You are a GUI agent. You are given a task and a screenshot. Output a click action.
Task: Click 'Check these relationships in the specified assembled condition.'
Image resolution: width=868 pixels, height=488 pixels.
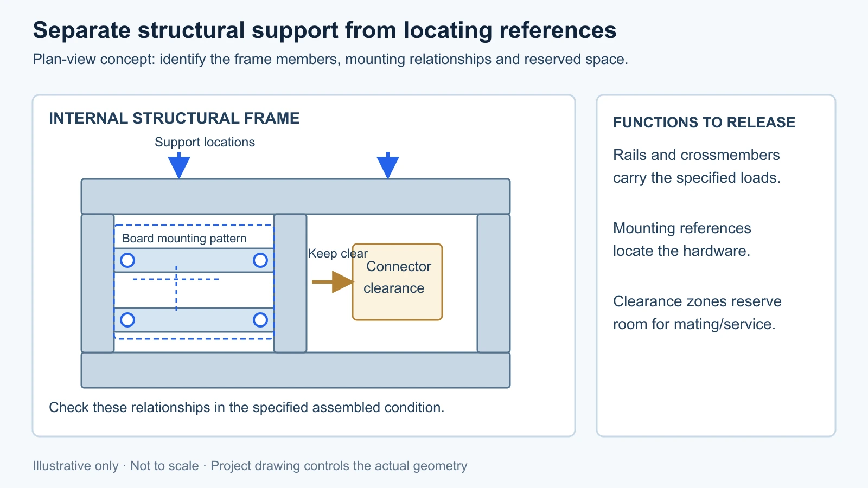[x=247, y=408]
